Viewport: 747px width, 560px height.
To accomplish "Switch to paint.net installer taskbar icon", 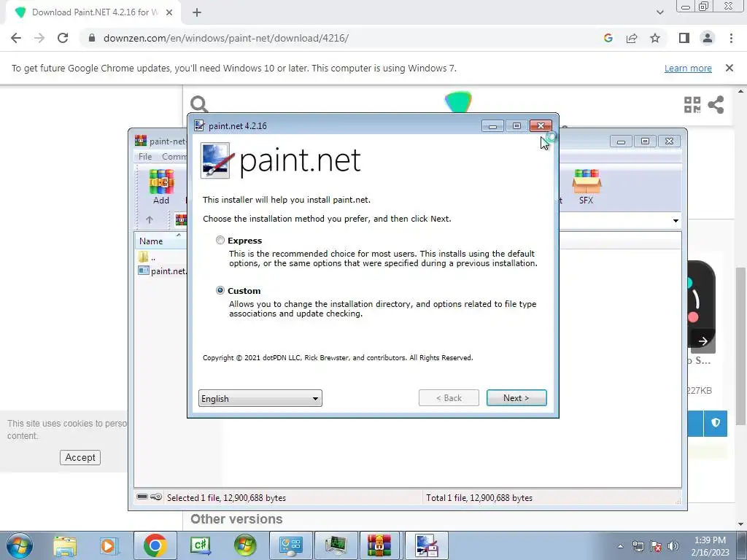I will (427, 545).
